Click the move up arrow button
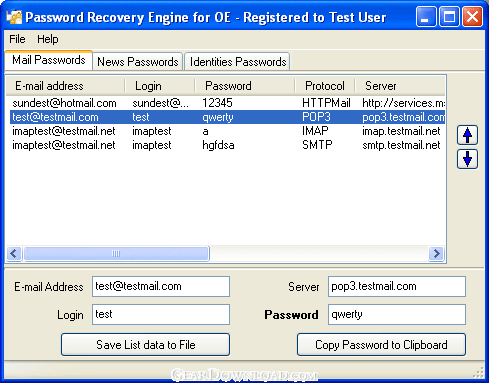 click(x=467, y=135)
